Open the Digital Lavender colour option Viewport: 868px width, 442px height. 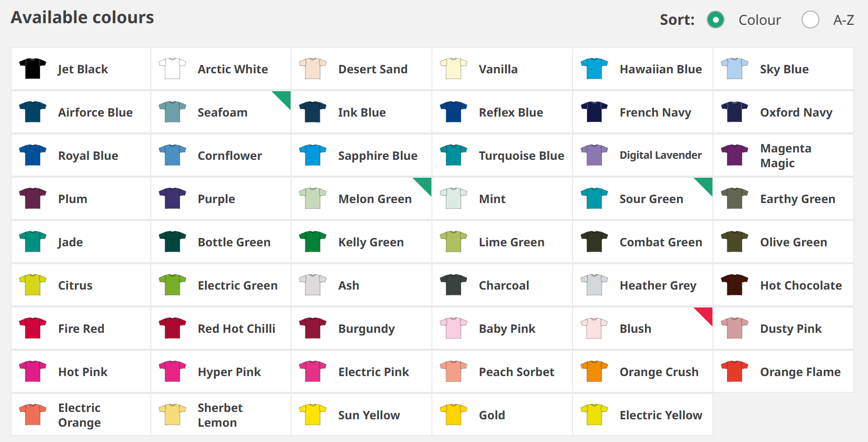coord(660,156)
